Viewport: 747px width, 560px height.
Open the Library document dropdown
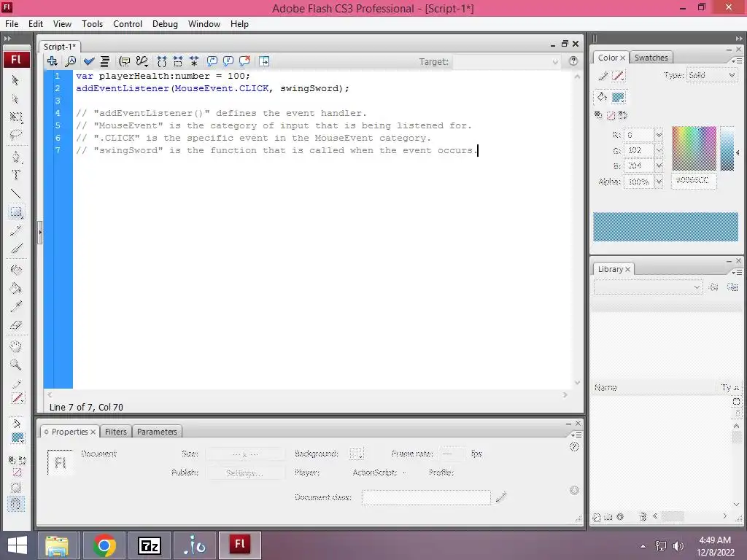(648, 287)
